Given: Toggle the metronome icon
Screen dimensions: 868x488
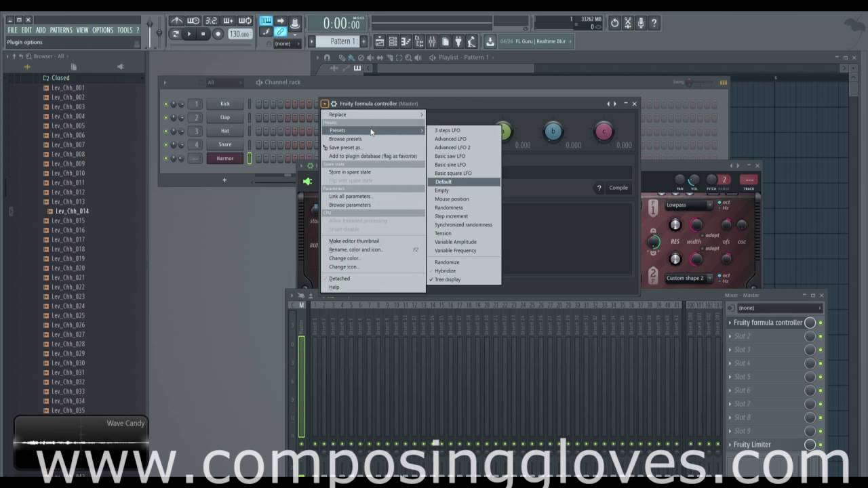Looking at the screenshot, I should click(x=176, y=21).
